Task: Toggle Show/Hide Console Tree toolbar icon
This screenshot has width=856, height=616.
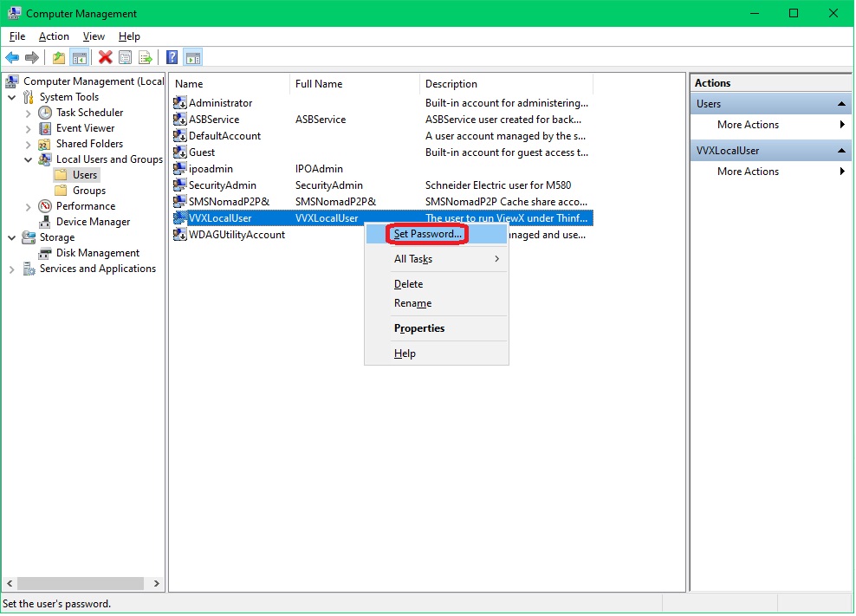Action: click(80, 57)
